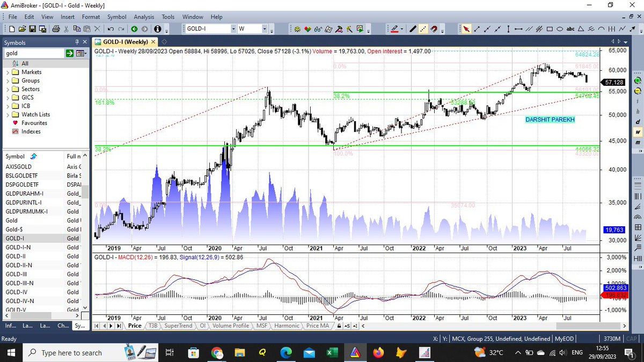
Task: Switch to the SuperTrend chart tab
Action: 178,326
